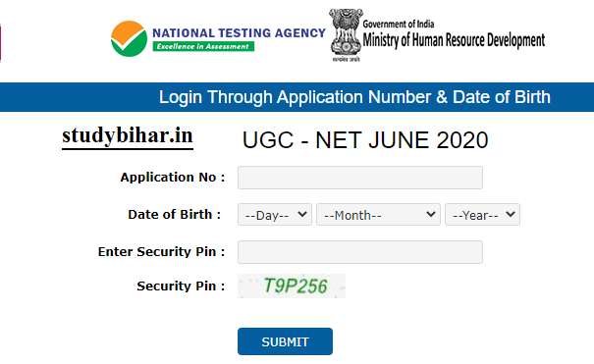
Task: Click the T9P256 security pin captcha image
Action: tap(292, 286)
